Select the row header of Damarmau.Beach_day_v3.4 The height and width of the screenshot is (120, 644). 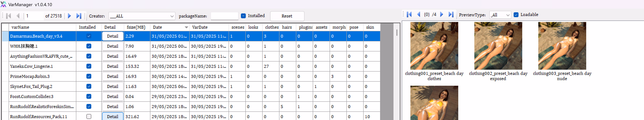point(5,36)
